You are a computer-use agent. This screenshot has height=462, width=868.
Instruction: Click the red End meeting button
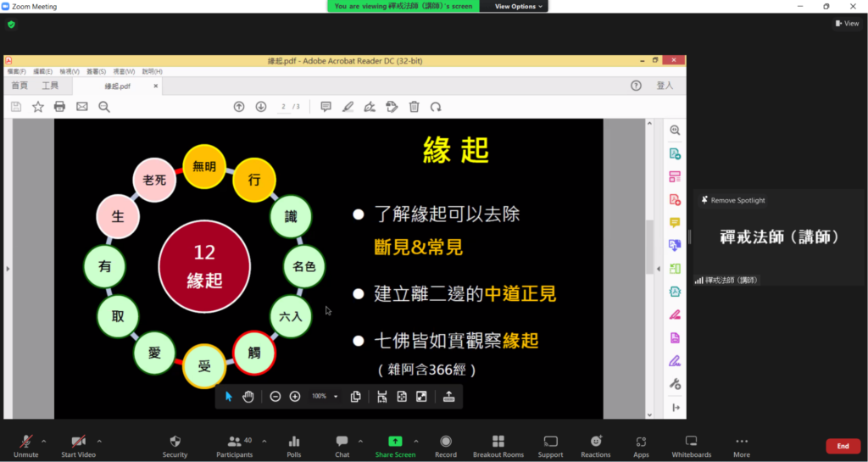tap(843, 446)
